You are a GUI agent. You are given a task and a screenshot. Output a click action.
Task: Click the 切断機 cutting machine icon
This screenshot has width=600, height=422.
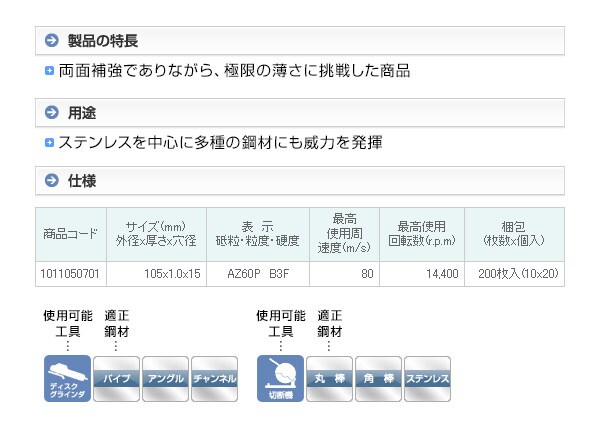(280, 379)
